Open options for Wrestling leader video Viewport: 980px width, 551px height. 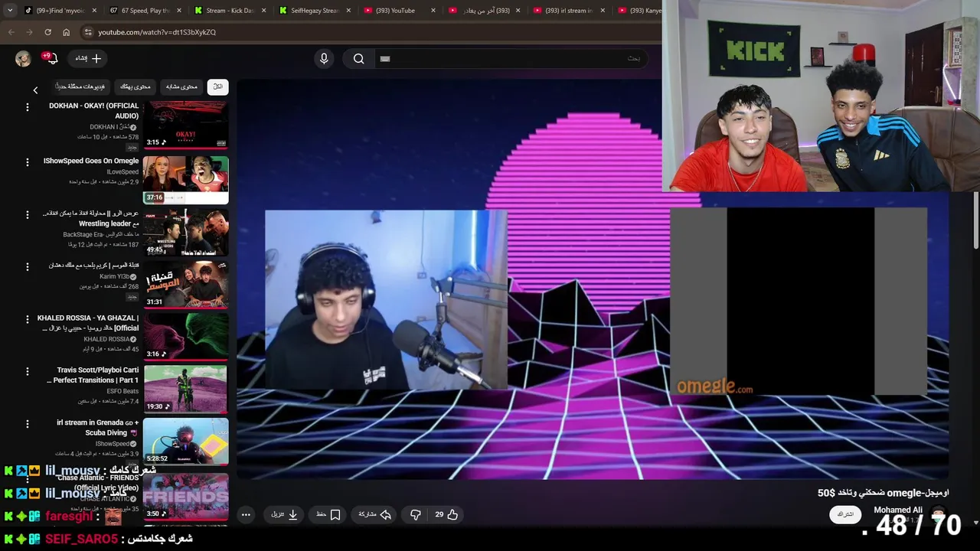coord(28,214)
